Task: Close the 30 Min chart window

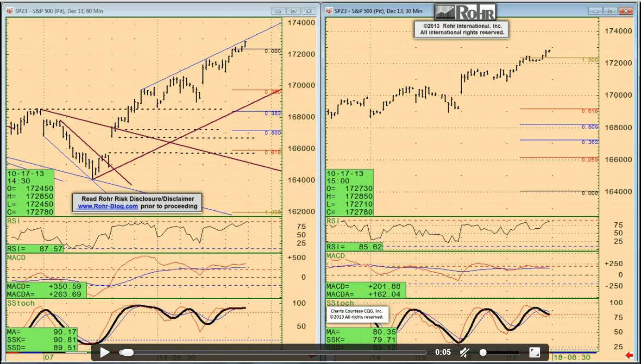Action: pyautogui.click(x=625, y=11)
